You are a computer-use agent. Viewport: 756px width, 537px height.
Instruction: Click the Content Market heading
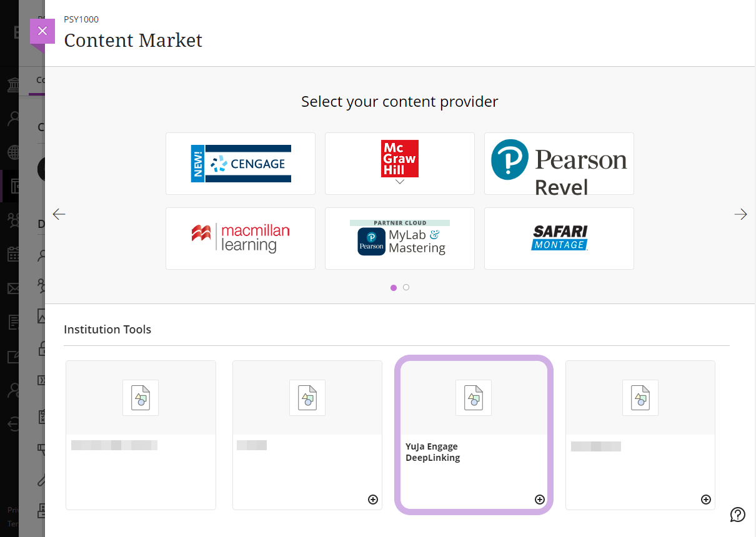133,41
